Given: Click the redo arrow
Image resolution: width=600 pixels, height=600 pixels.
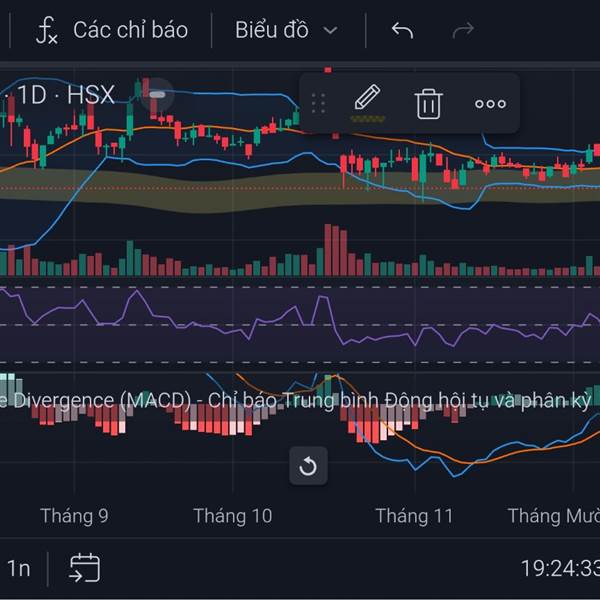Looking at the screenshot, I should pos(462,30).
